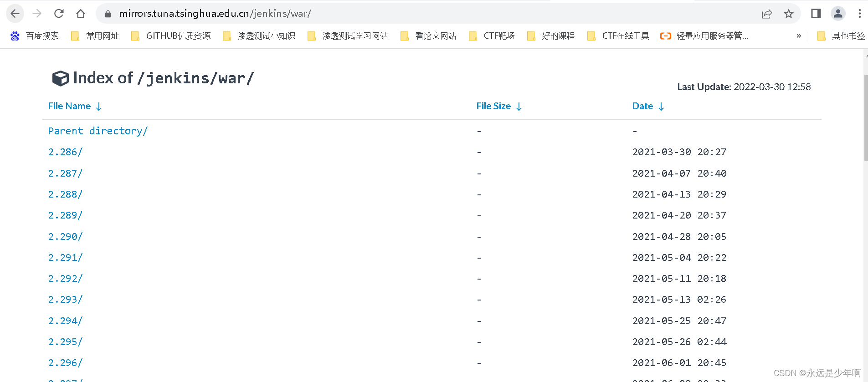
Task: Click the date 2021-06-01 20:45
Action: [679, 363]
